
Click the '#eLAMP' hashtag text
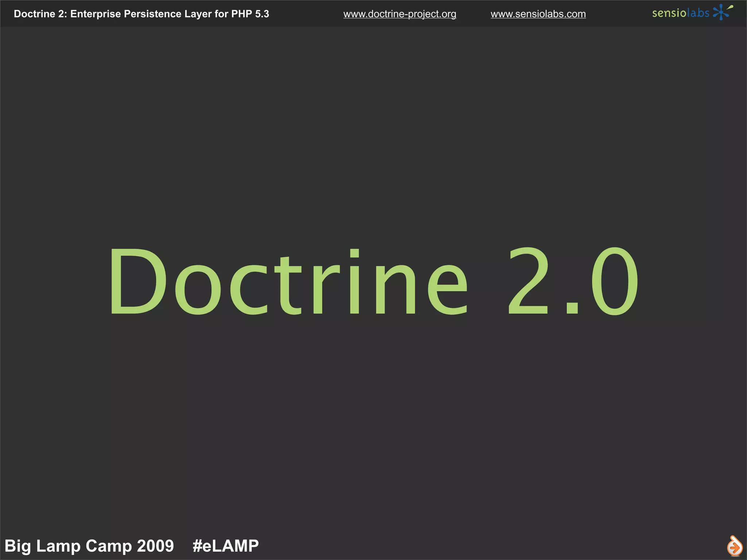[226, 546]
